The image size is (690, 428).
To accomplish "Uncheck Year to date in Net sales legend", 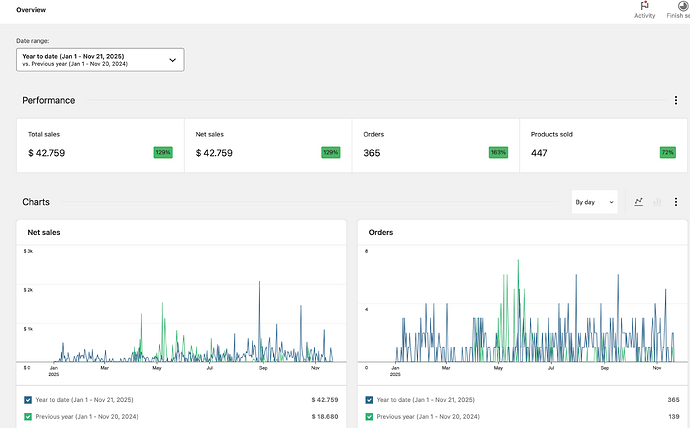I will (x=28, y=400).
